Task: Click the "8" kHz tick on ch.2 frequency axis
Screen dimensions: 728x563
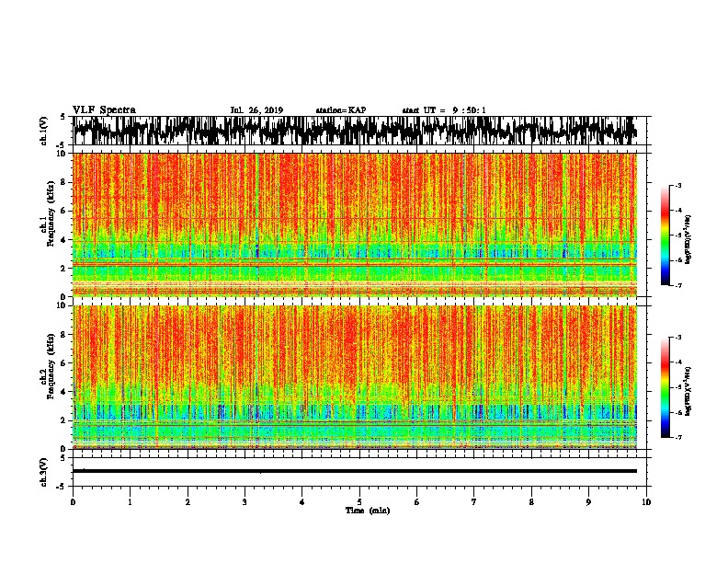Action: tap(65, 335)
